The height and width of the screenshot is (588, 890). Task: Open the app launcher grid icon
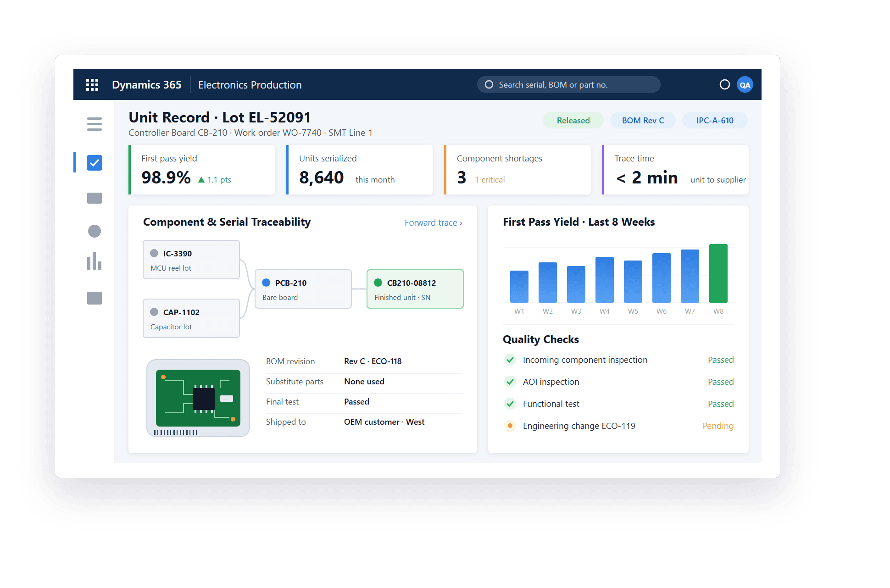point(92,85)
